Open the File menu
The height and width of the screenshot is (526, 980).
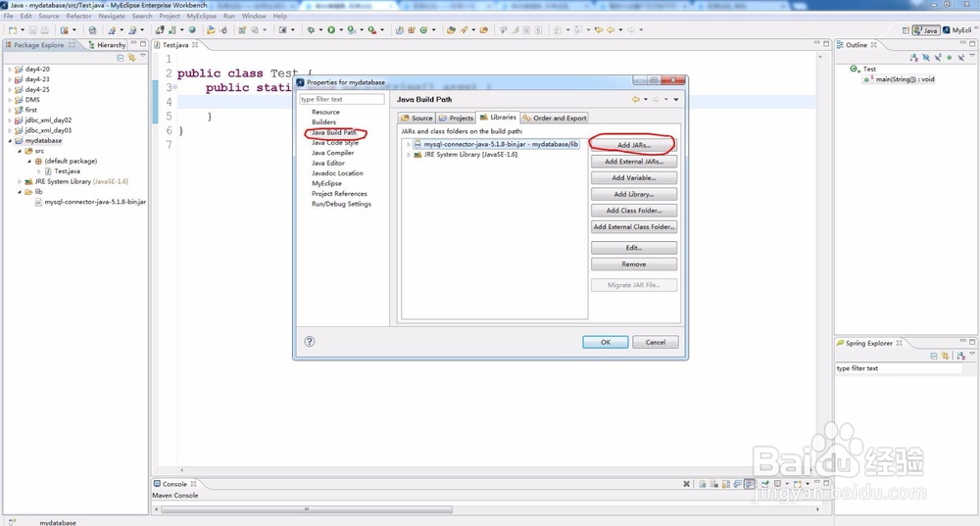(8, 16)
